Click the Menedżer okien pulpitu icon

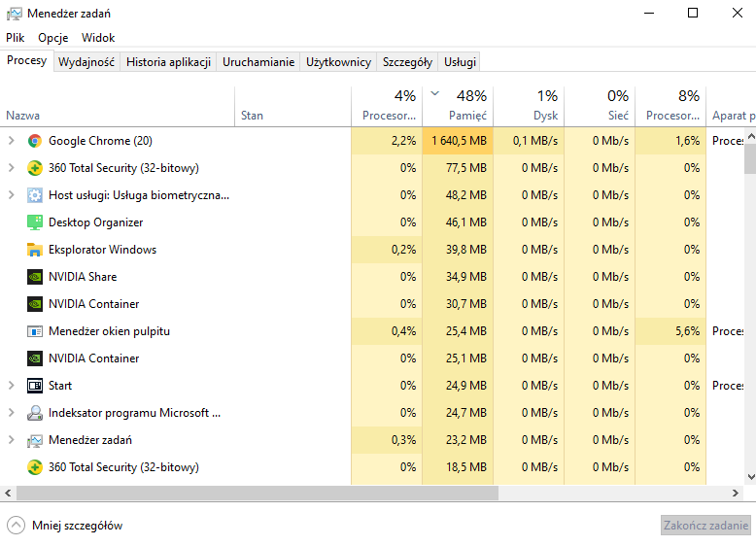click(35, 331)
